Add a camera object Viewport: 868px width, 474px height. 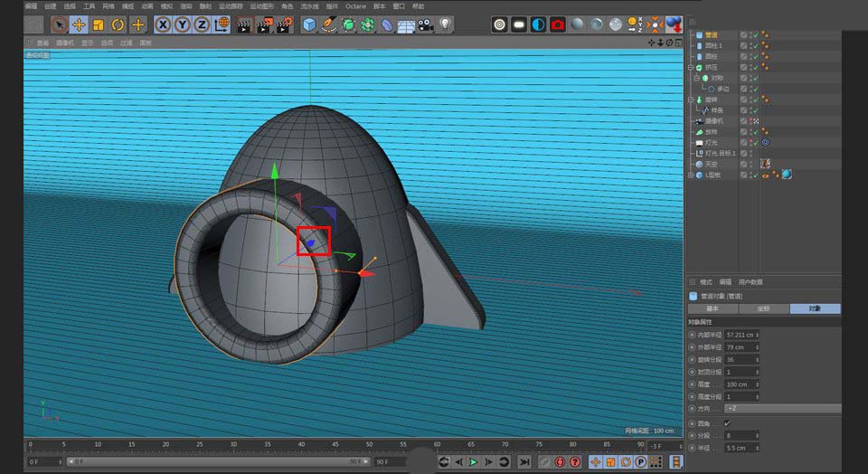[x=426, y=25]
